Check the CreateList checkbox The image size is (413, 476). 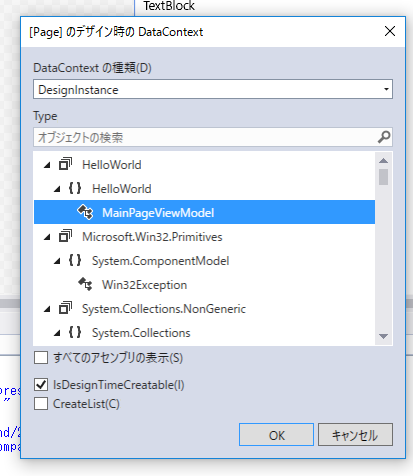tap(41, 404)
